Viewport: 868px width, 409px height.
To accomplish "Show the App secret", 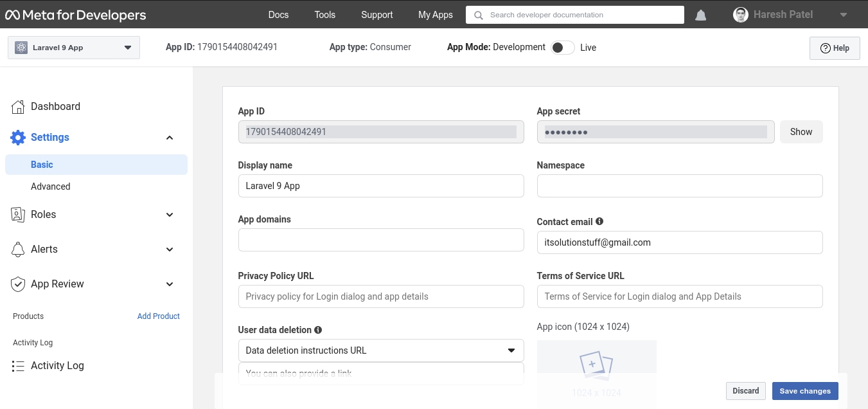I will pos(801,132).
